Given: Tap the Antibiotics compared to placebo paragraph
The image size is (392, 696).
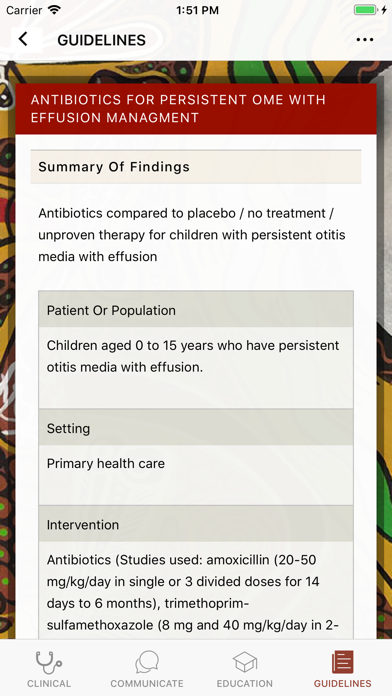Looking at the screenshot, I should 192,235.
